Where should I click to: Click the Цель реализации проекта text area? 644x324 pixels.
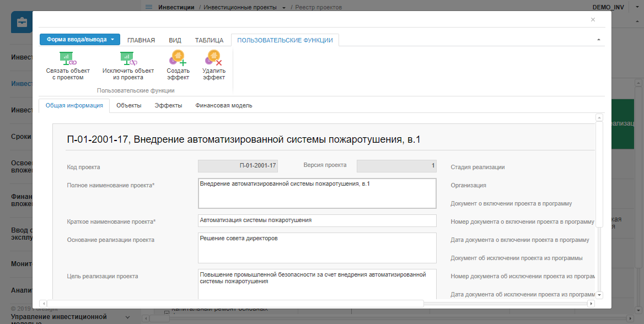[317, 284]
